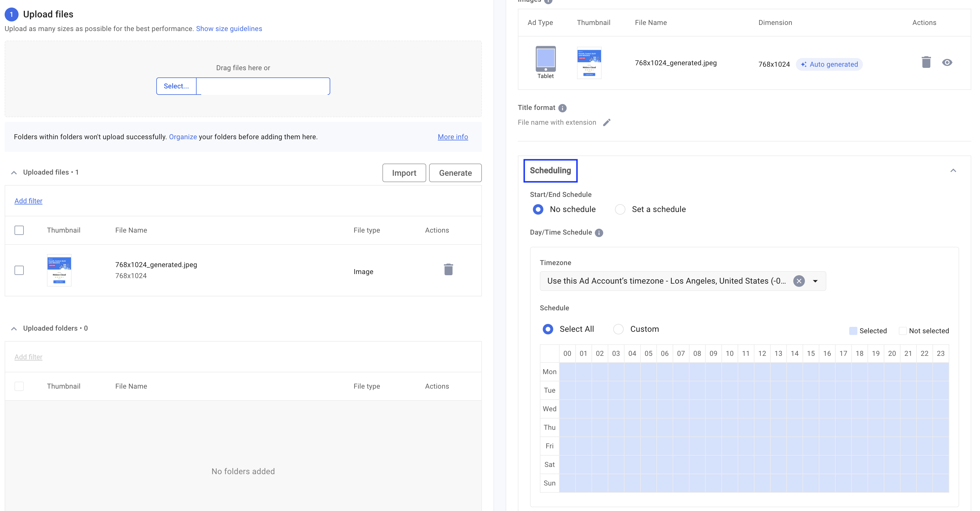Check the Uploaded folders header checkbox

pyautogui.click(x=19, y=386)
